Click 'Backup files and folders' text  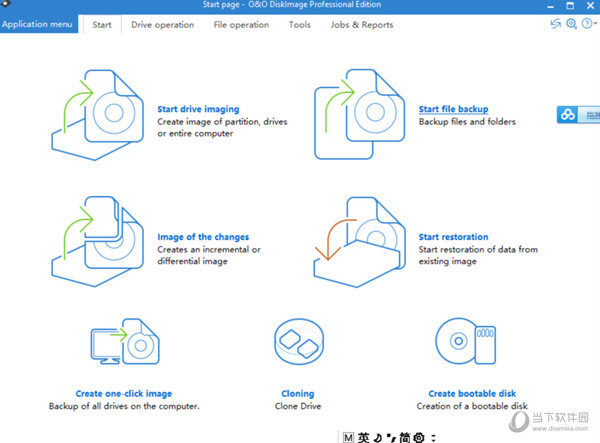click(x=467, y=122)
